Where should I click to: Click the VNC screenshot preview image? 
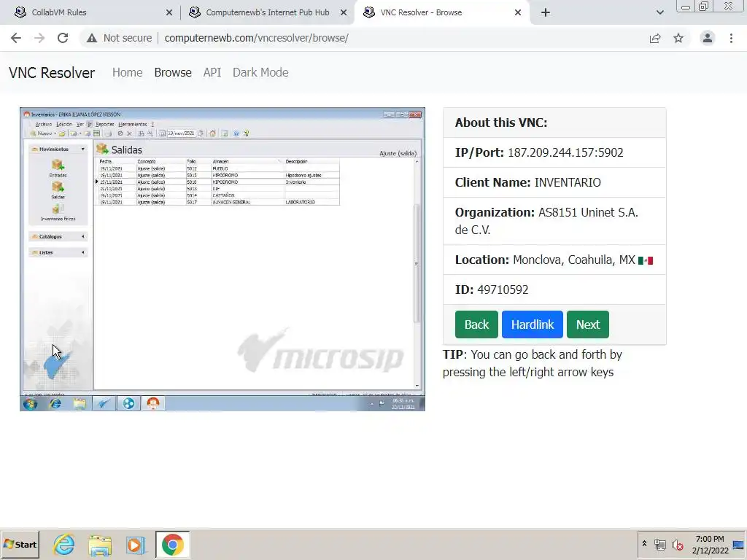coord(222,259)
